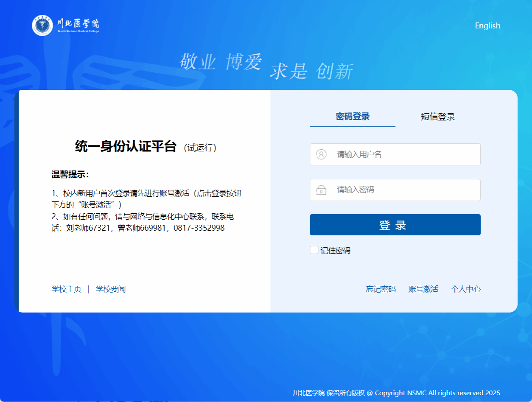Switch the page language to English
The width and height of the screenshot is (532, 402).
point(487,26)
